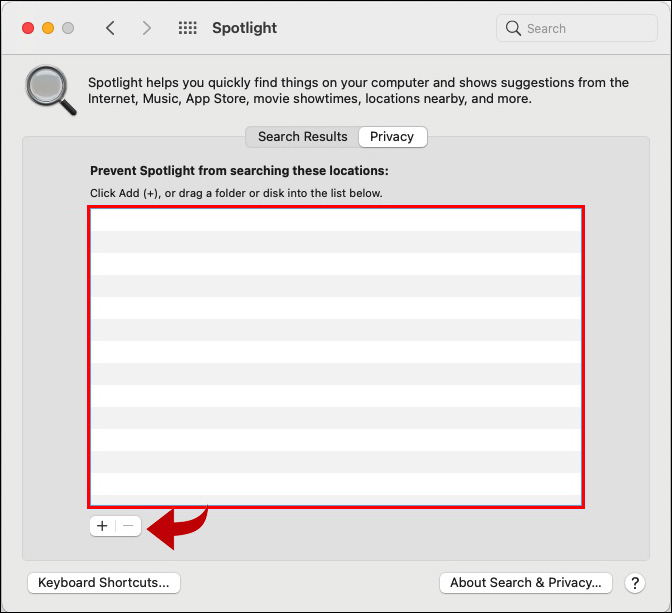Image resolution: width=672 pixels, height=613 pixels.
Task: Click the 'Spotlight helps you quickly find' description
Action: [x=358, y=90]
